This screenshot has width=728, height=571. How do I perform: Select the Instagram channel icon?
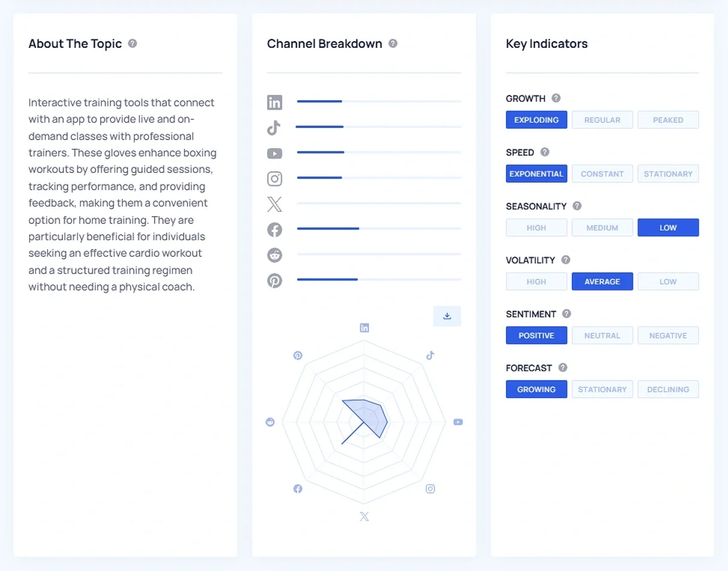point(274,178)
